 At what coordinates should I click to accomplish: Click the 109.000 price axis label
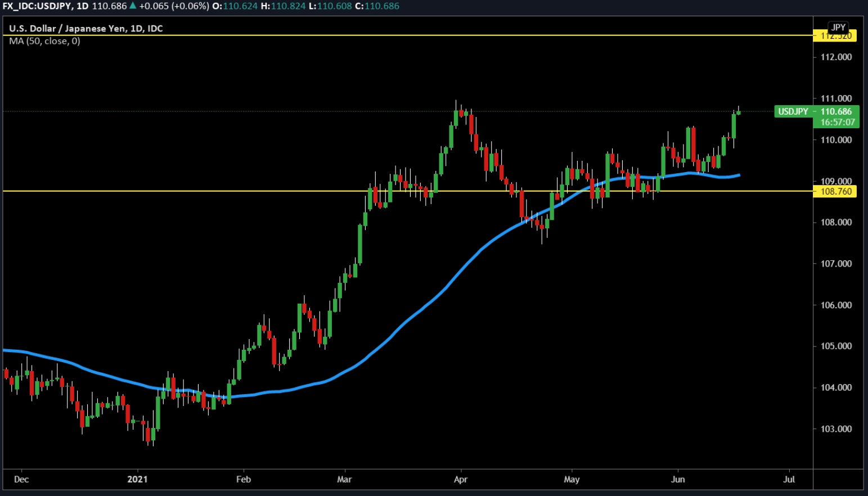[x=836, y=181]
